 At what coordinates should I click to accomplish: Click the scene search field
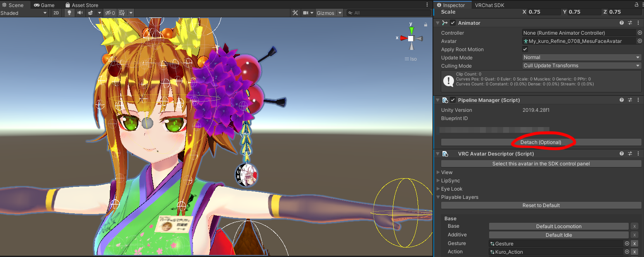coord(389,13)
